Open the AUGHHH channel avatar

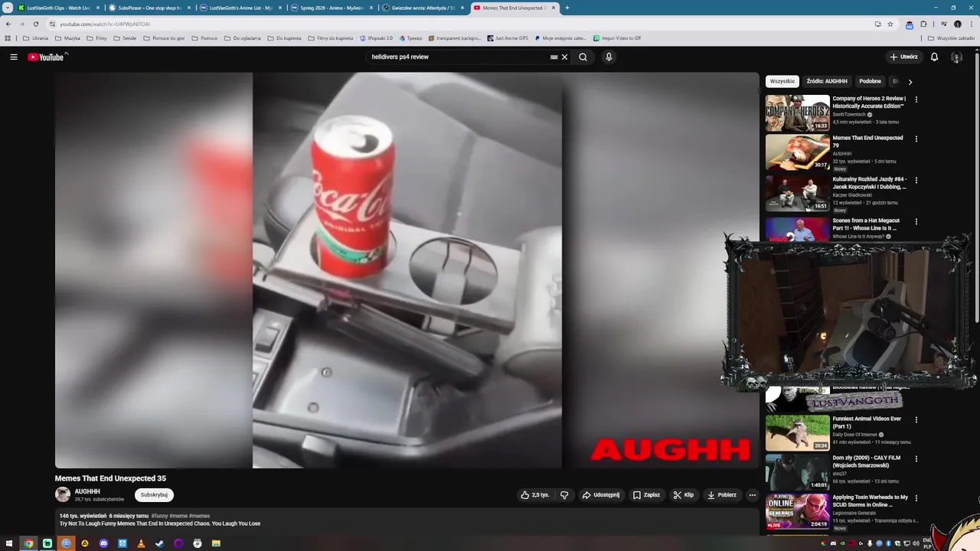(x=63, y=495)
